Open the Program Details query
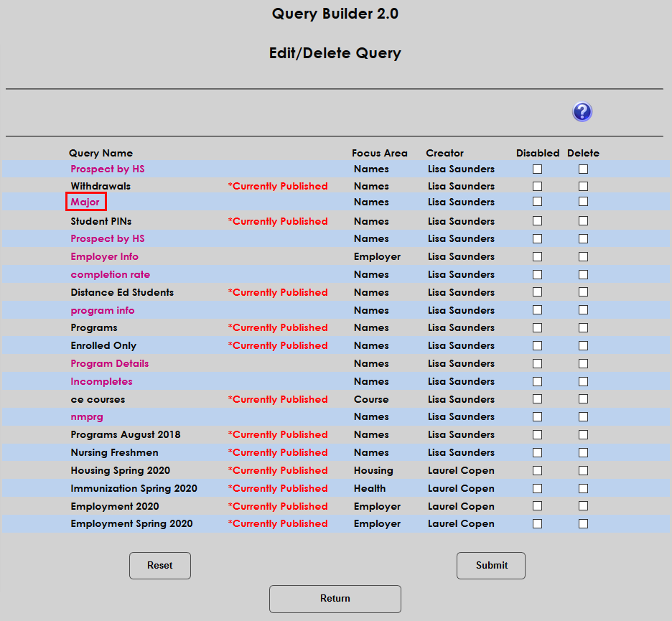672x621 pixels. click(x=109, y=363)
